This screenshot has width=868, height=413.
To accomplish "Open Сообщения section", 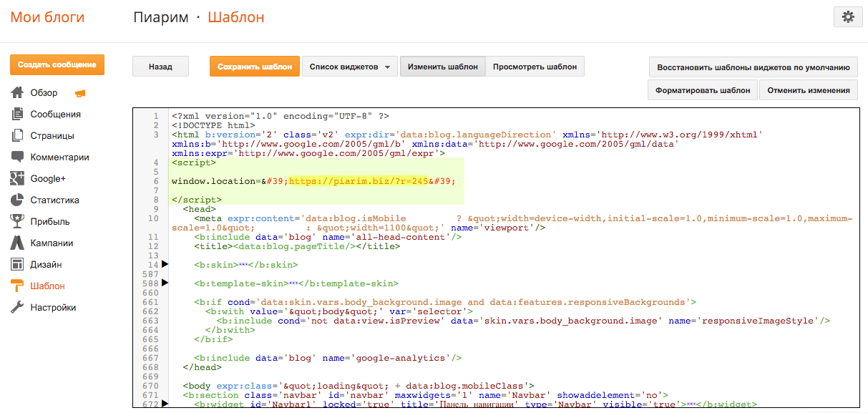I will (55, 115).
